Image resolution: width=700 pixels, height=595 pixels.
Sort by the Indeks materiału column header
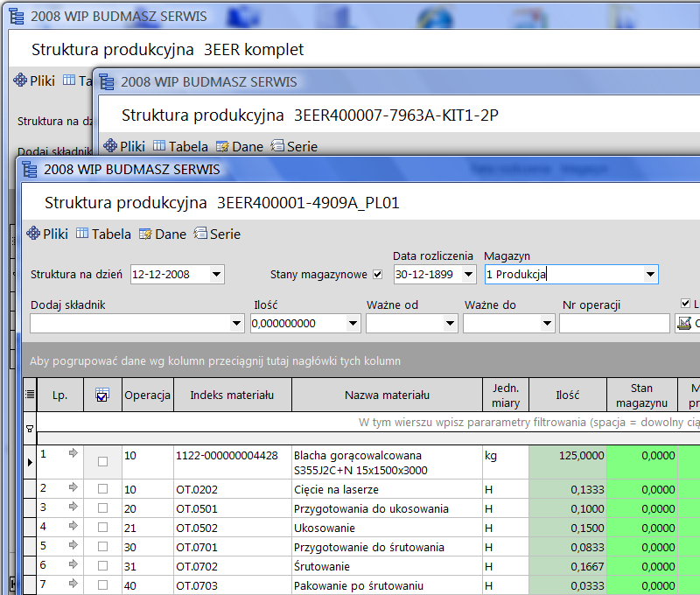click(x=232, y=395)
